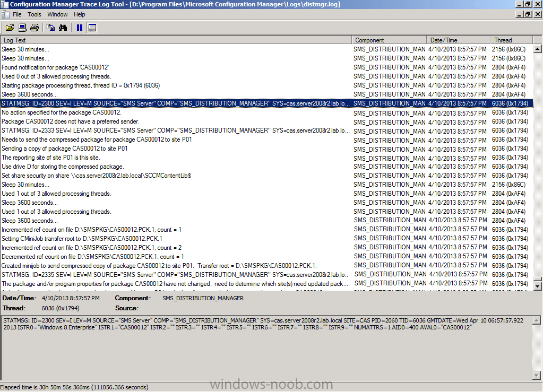Screen dimensions: 543x392
Task: Select 'Incremented ref count... count = 1' row
Action: [266, 229]
